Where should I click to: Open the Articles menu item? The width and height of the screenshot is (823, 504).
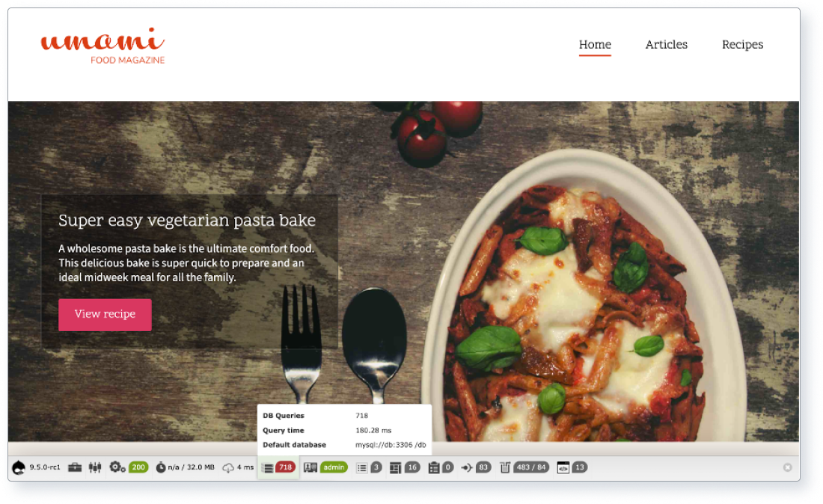pyautogui.click(x=666, y=45)
